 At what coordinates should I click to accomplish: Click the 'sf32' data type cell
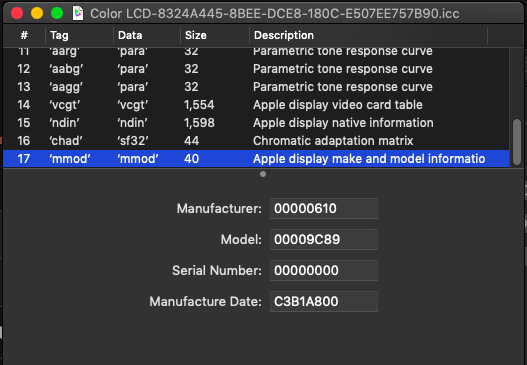(133, 141)
